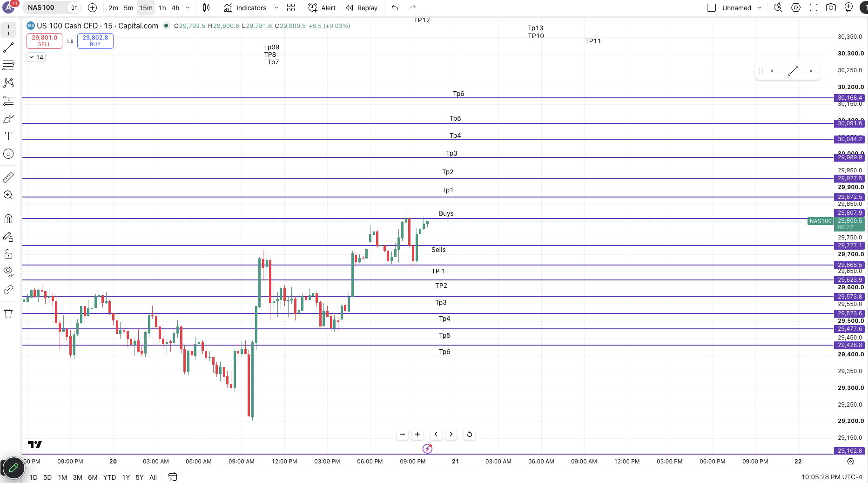Select the brush drawing tool

point(8,118)
